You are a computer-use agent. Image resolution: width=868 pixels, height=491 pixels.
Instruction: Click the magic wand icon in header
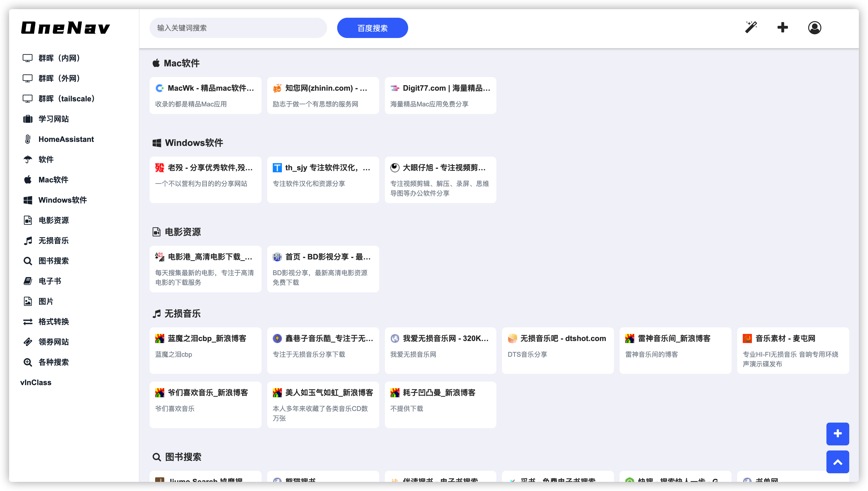751,28
